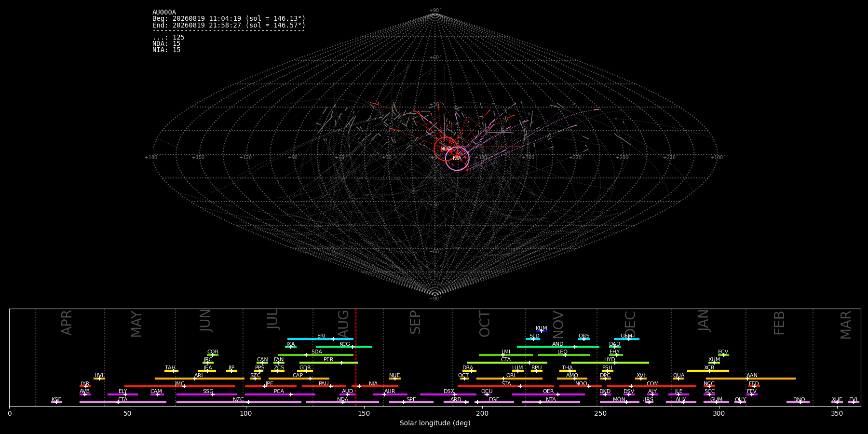Select the KUM blue shower bar
868x434 pixels.
[x=542, y=331]
